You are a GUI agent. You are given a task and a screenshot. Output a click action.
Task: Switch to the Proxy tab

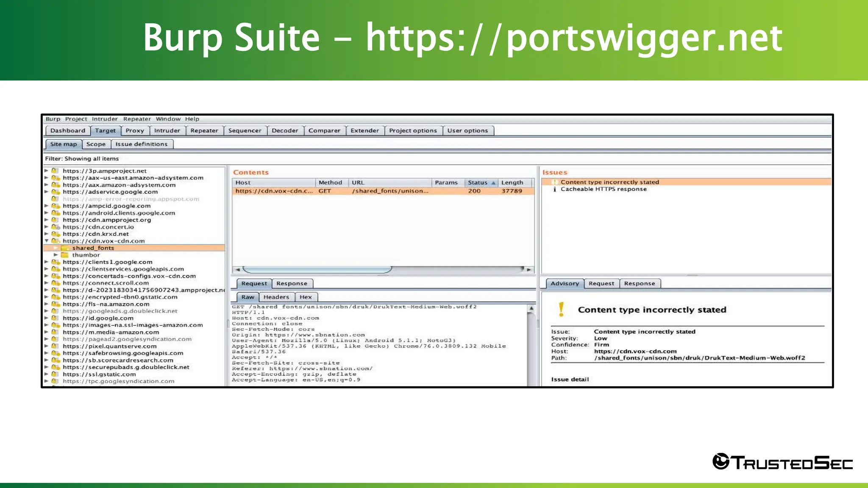point(135,130)
